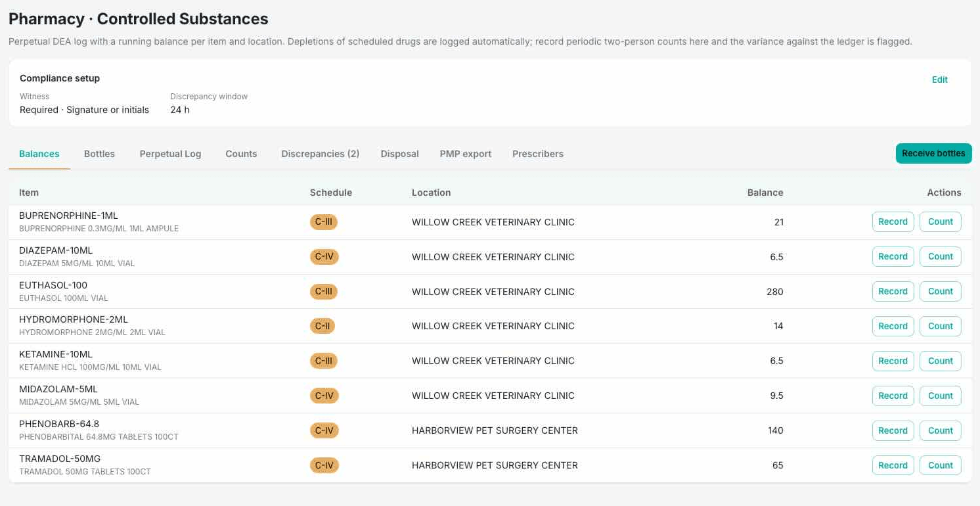Count PHENOBARB-64.8 stock
Viewport: 980px width, 506px height.
pyautogui.click(x=940, y=430)
